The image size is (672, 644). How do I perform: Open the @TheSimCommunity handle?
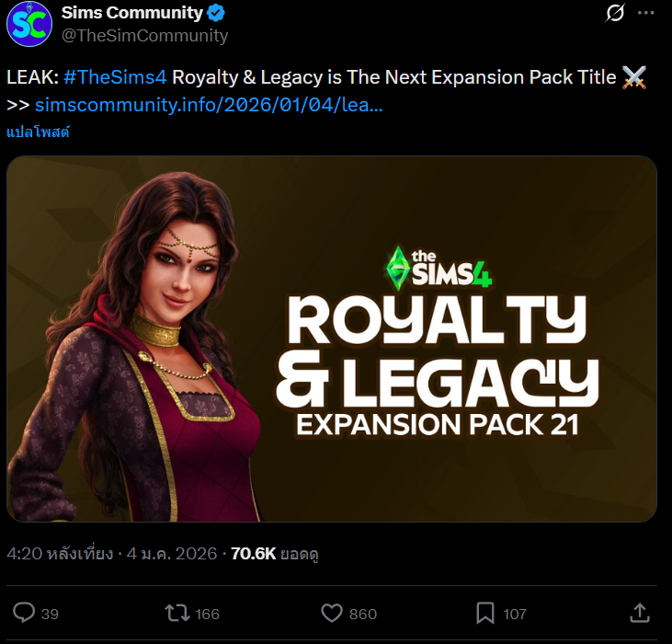(144, 36)
